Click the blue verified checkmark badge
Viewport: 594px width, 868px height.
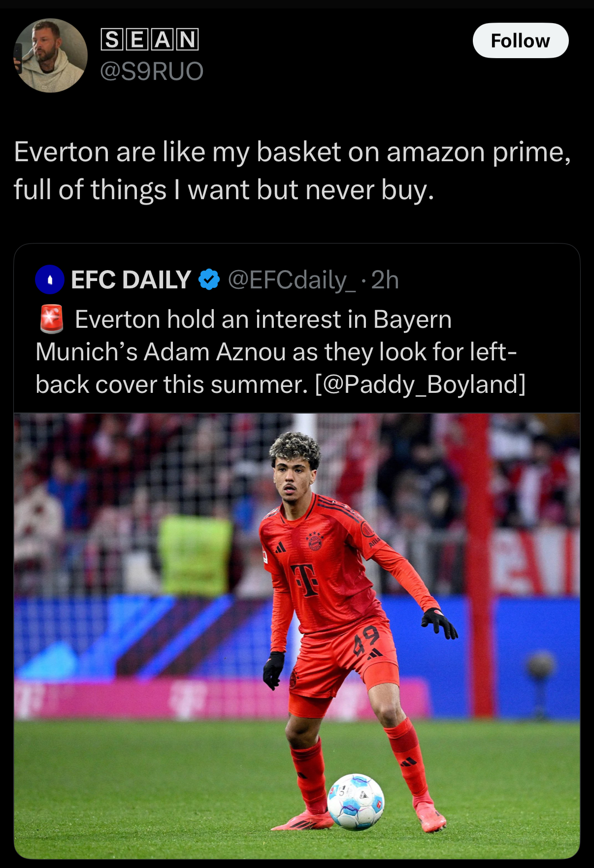coord(209,279)
